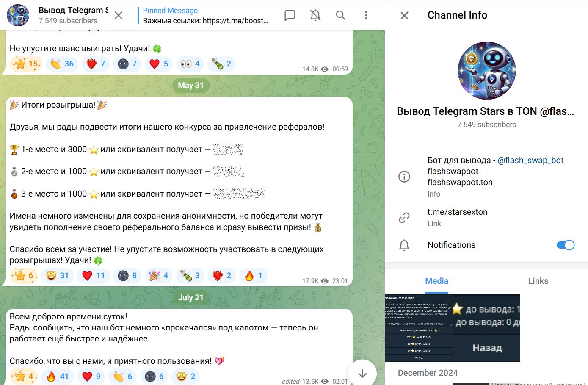Pick the moon face reaction with count 8
The height and width of the screenshot is (385, 588).
tap(127, 276)
